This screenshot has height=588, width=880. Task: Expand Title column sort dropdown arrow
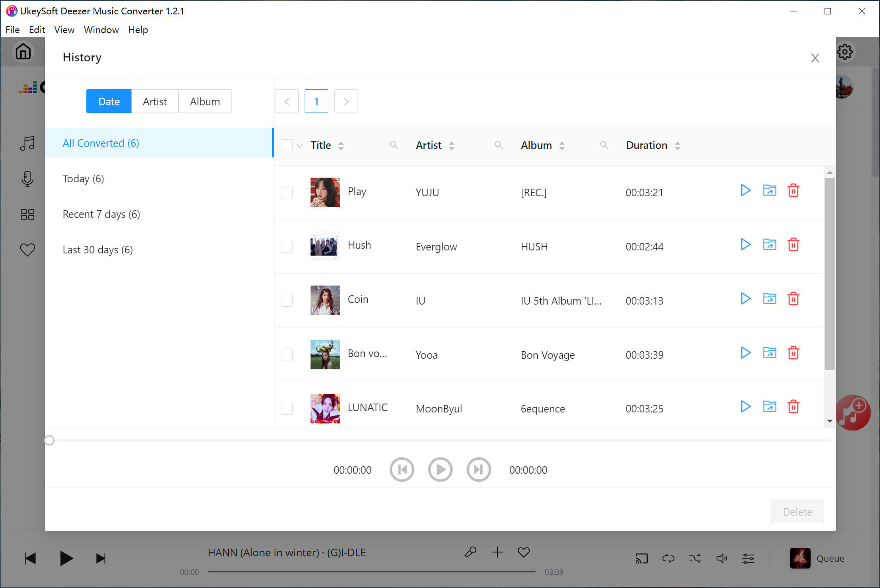341,146
